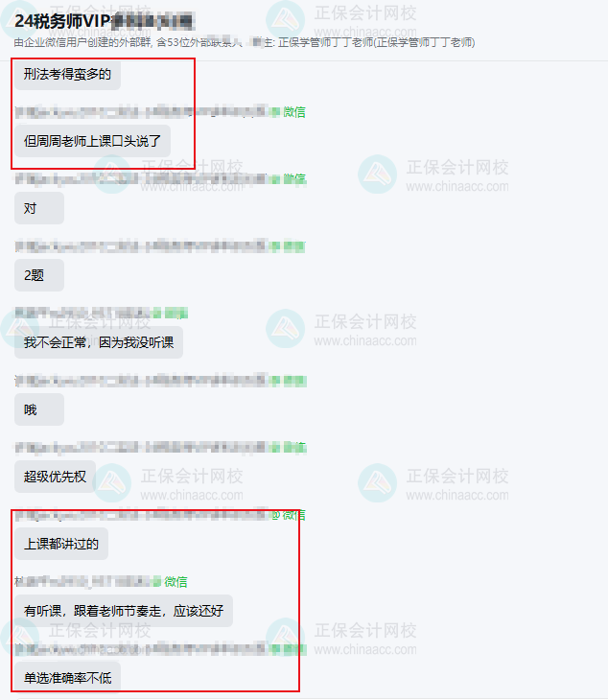The height and width of the screenshot is (700, 608).
Task: Click the group title '24税务师VIP'
Action: [62, 21]
